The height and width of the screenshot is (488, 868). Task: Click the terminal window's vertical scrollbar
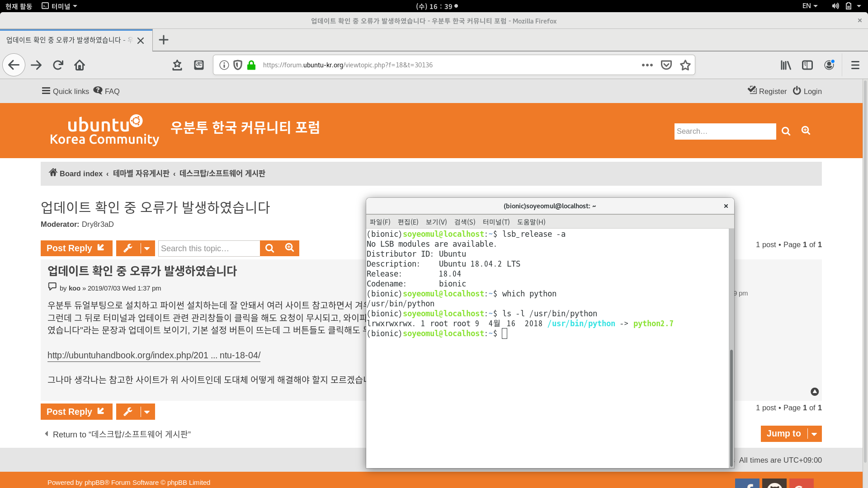[x=731, y=408]
